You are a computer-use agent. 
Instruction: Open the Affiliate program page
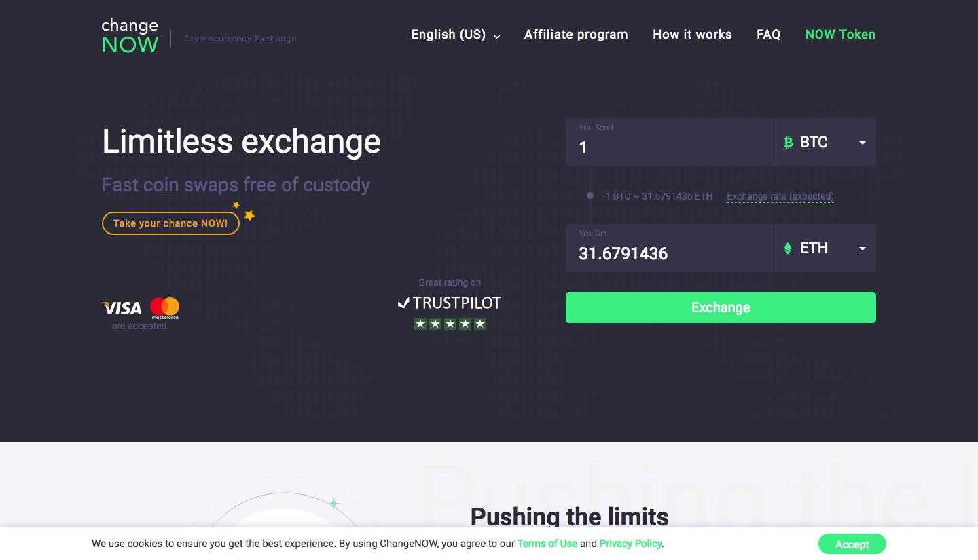point(576,35)
